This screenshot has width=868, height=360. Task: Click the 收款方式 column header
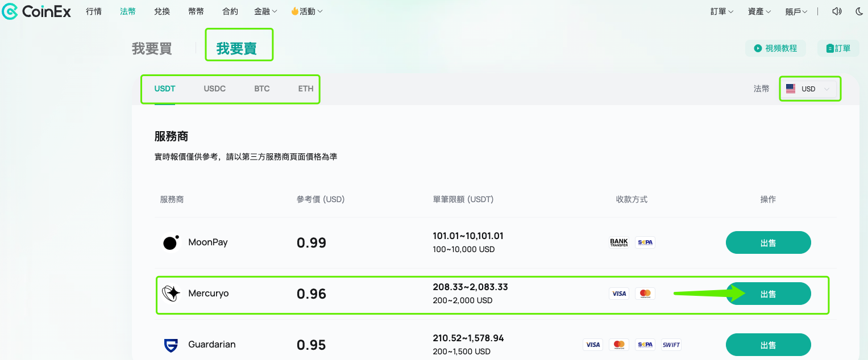coord(632,199)
